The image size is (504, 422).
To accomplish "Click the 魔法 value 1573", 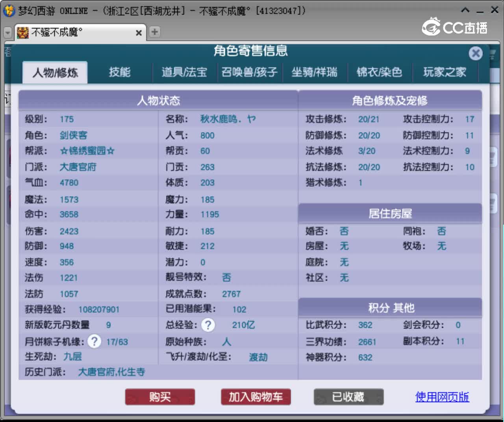I will pos(69,200).
